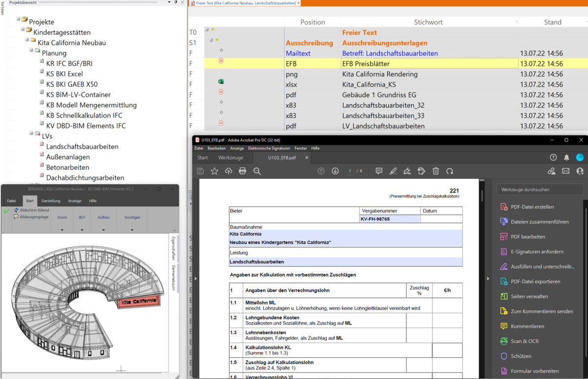The height and width of the screenshot is (379, 588).
Task: Switch to the Werkzeuge tab in Acrobat
Action: 231,158
